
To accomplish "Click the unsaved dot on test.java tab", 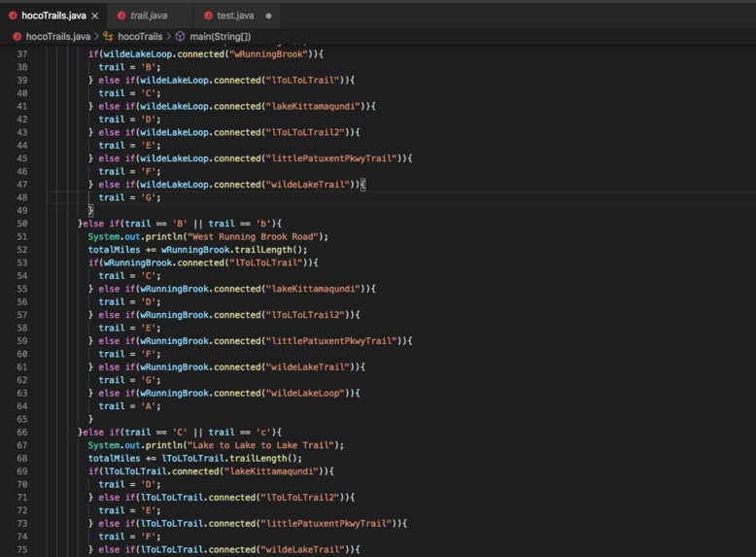I will click(268, 16).
